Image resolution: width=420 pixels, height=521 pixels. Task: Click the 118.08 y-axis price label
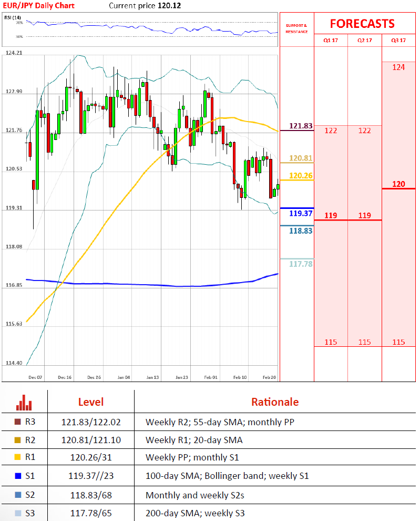[14, 246]
